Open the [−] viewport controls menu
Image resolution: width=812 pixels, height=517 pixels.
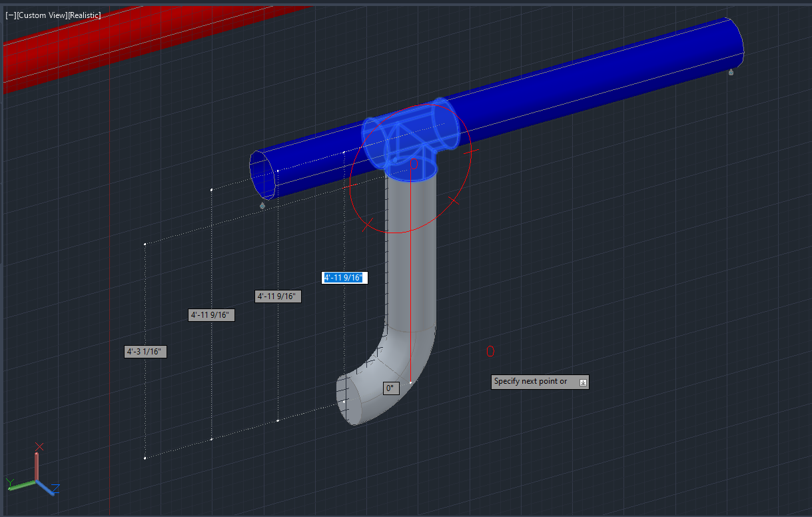pos(10,15)
